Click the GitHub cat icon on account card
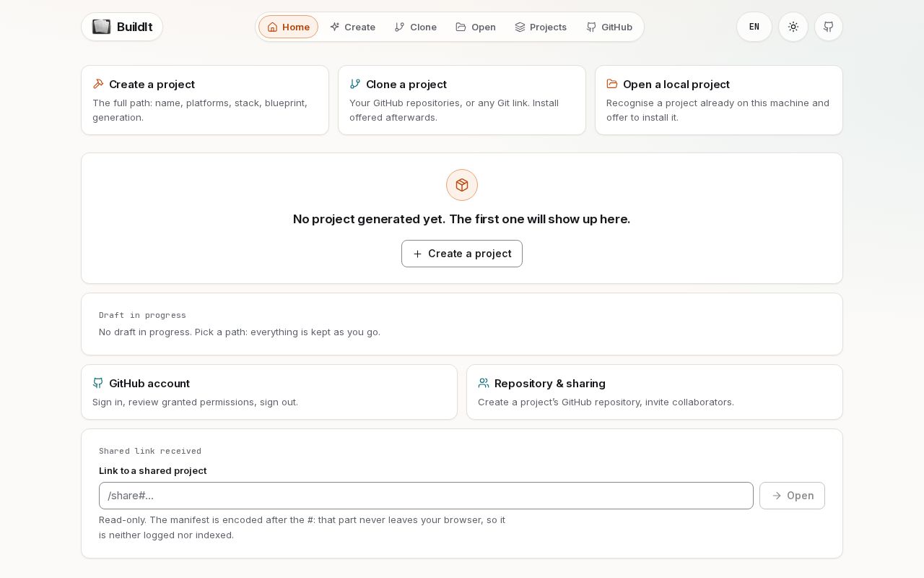The image size is (924, 578). click(x=98, y=383)
